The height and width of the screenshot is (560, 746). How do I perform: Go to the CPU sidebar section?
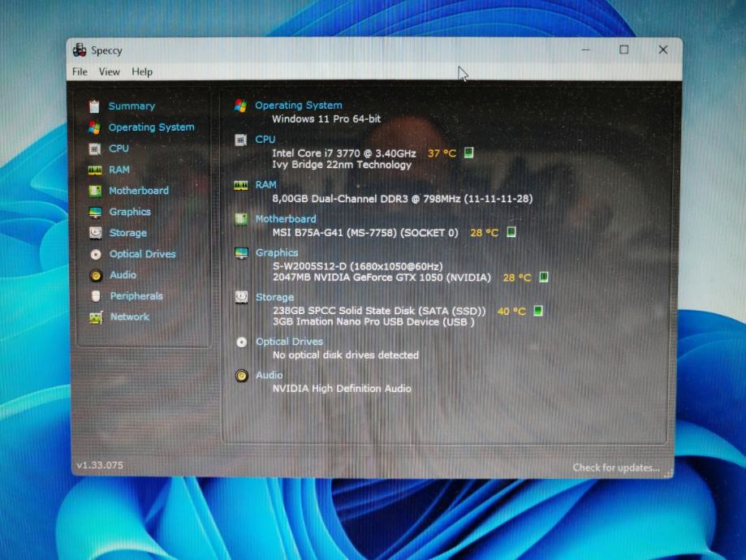pyautogui.click(x=119, y=149)
